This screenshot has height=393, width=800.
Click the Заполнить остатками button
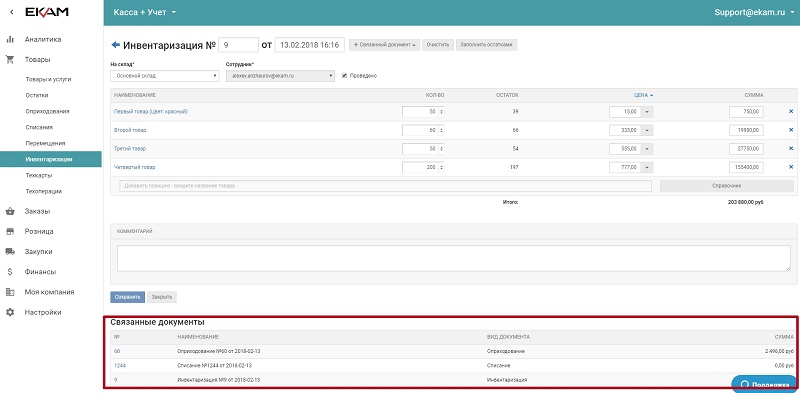point(487,45)
